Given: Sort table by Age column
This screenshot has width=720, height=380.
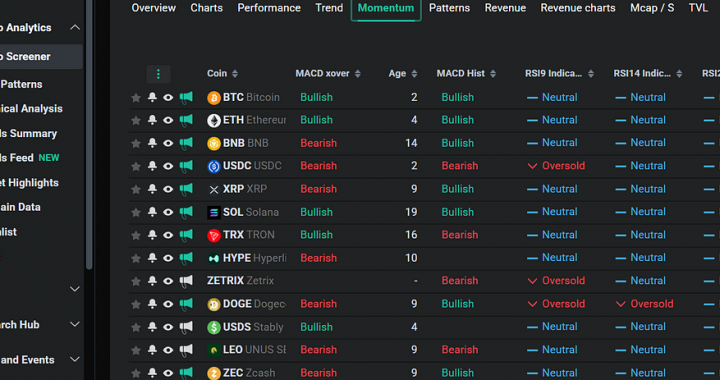Looking at the screenshot, I should (414, 74).
